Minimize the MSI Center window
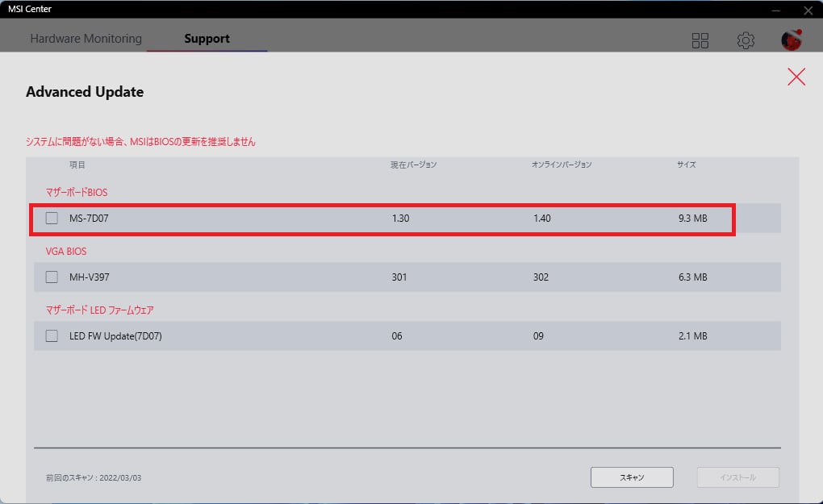The width and height of the screenshot is (823, 504). 776,10
